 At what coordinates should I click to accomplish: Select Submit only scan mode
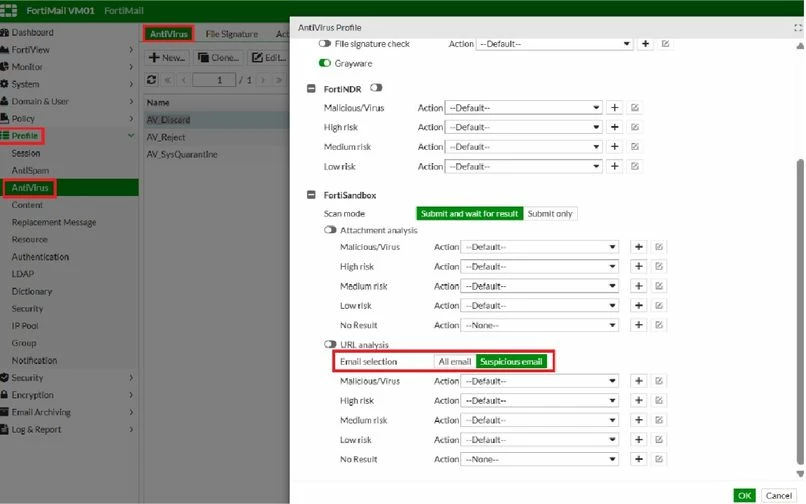click(x=550, y=213)
